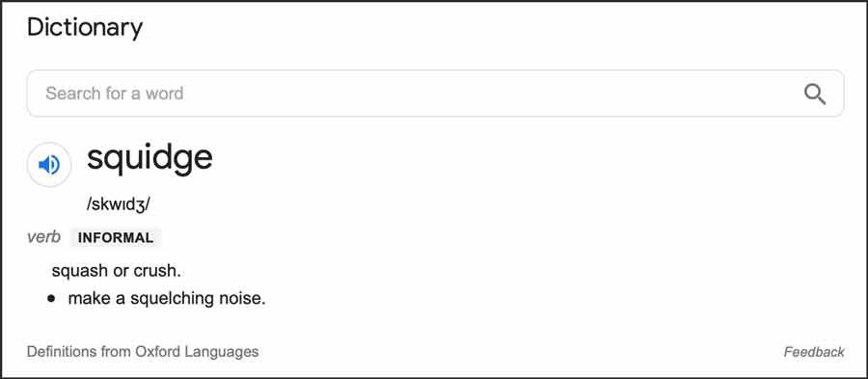The width and height of the screenshot is (868, 379).
Task: Click the magnifying glass search icon
Action: (814, 95)
